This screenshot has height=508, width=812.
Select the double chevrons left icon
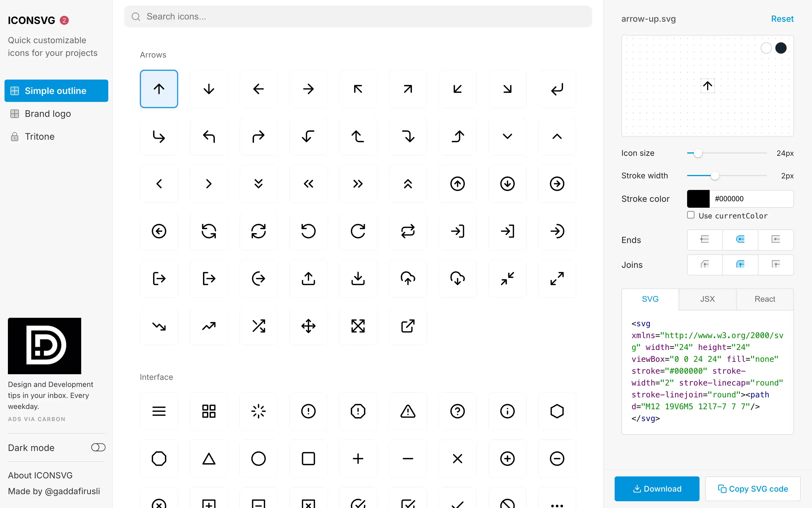(x=308, y=184)
